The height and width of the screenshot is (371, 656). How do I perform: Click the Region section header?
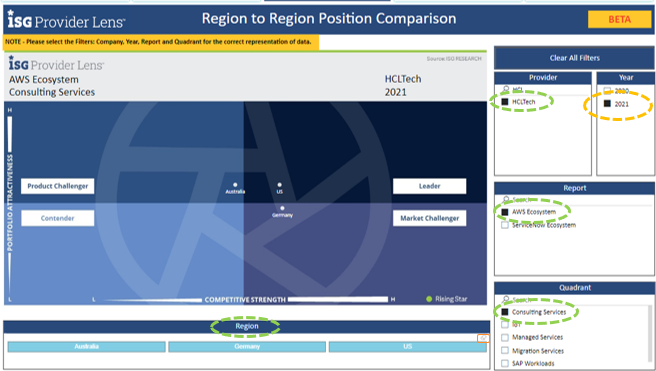point(246,326)
